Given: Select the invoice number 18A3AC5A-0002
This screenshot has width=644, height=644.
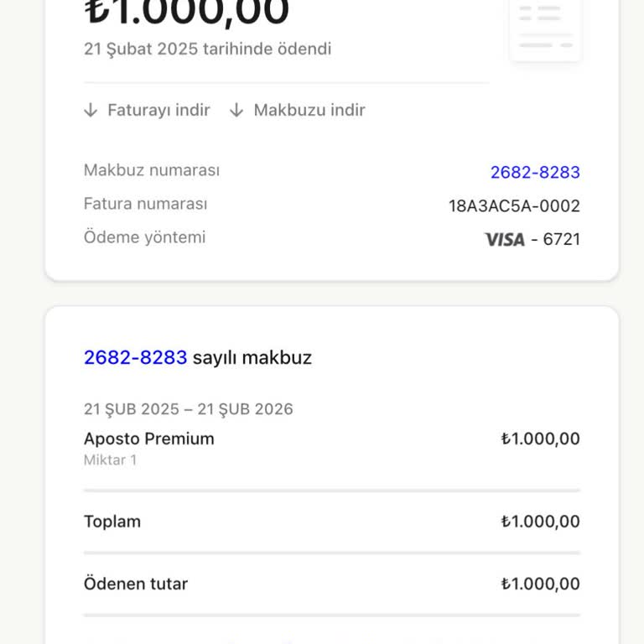Looking at the screenshot, I should point(514,205).
